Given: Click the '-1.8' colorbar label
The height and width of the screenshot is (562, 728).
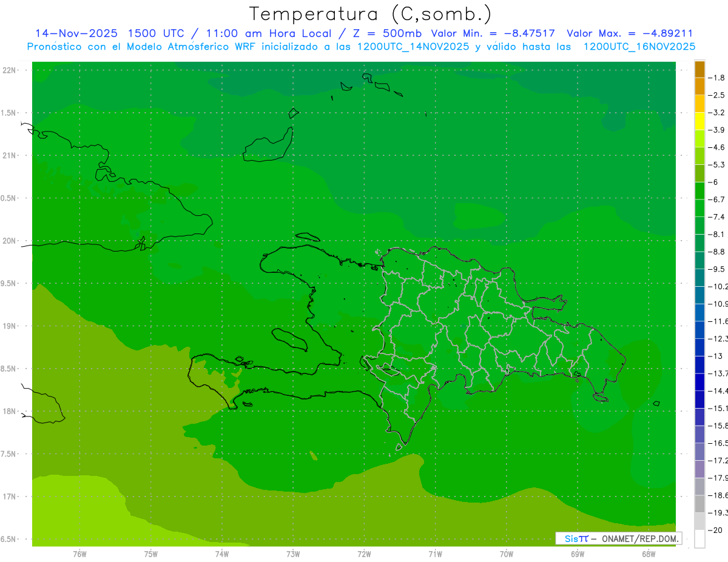Looking at the screenshot, I should click(717, 78).
